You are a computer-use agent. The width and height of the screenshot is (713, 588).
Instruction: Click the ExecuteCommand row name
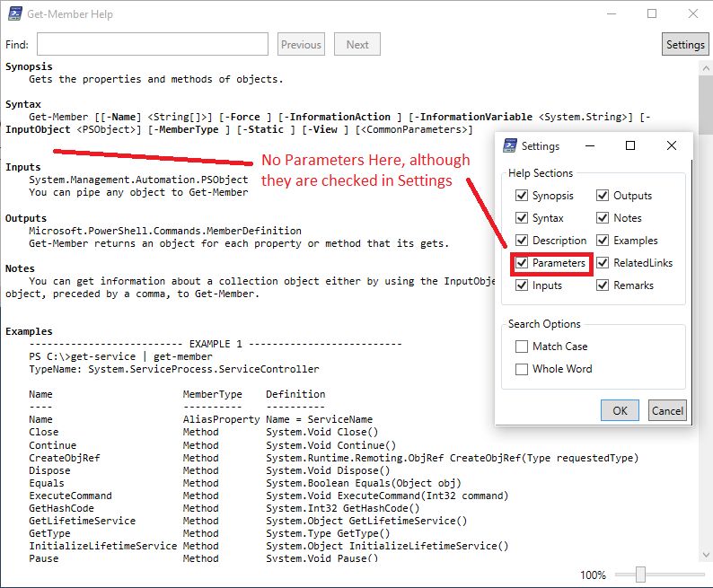70,496
